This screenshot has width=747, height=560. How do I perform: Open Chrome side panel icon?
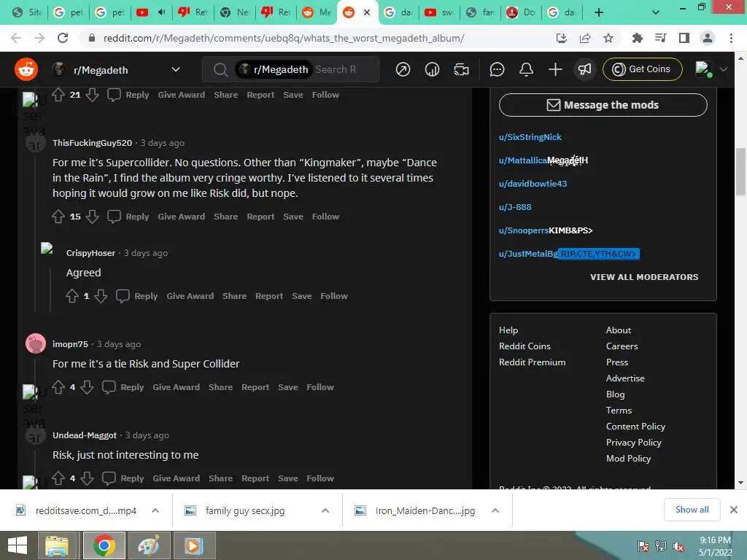click(x=684, y=38)
